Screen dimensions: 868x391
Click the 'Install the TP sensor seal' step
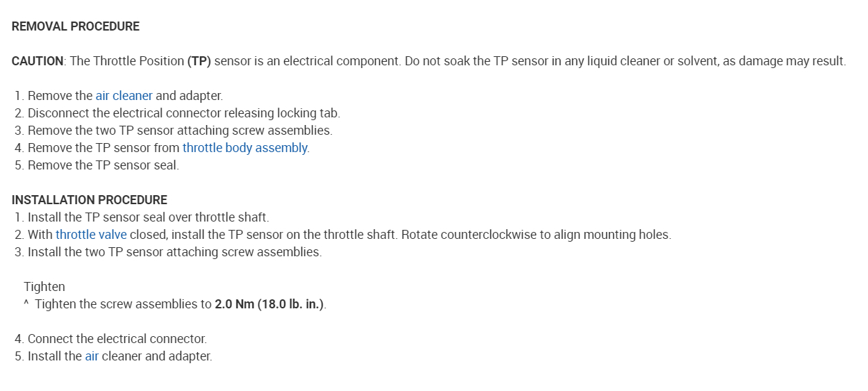click(148, 217)
